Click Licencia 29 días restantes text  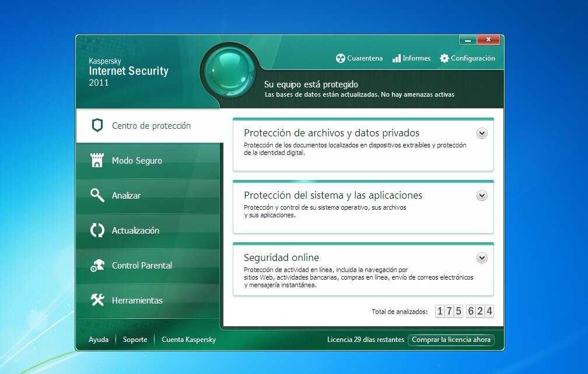click(366, 340)
